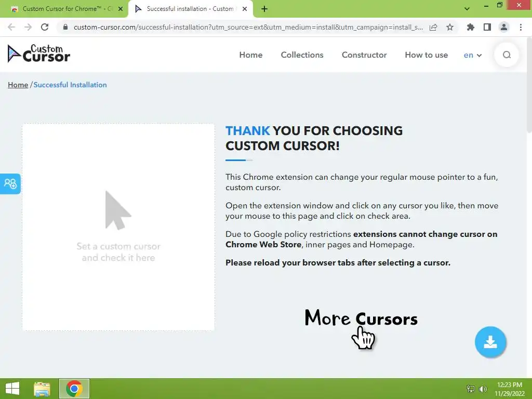Open the blue users side widget

pyautogui.click(x=10, y=183)
